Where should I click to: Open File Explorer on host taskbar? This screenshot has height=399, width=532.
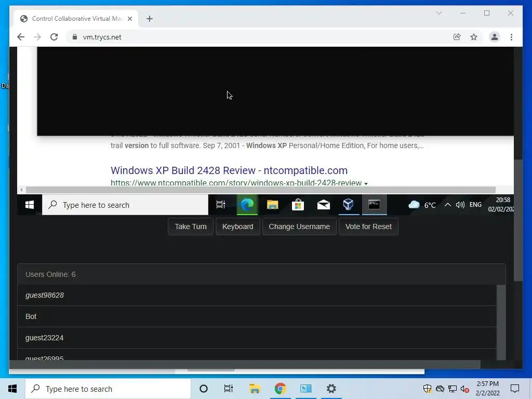click(x=255, y=389)
